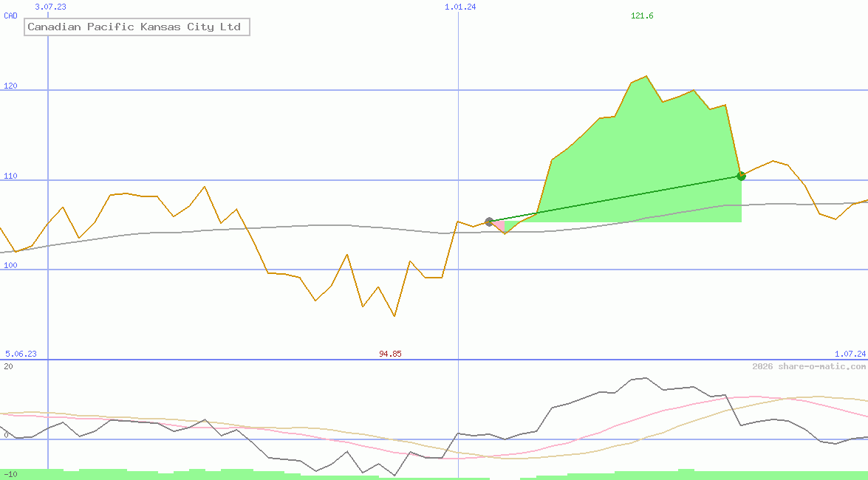The height and width of the screenshot is (480, 868).
Task: Click the green trade exit marker dot
Action: (x=741, y=176)
